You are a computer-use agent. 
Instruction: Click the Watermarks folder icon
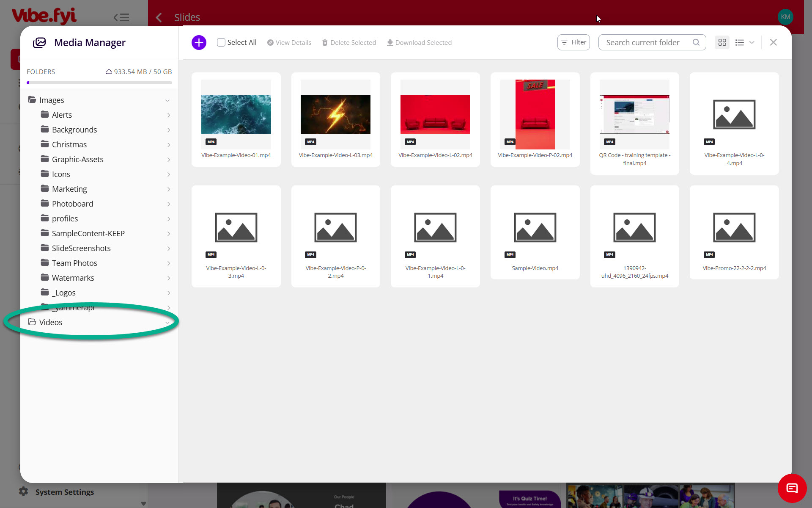[45, 277]
